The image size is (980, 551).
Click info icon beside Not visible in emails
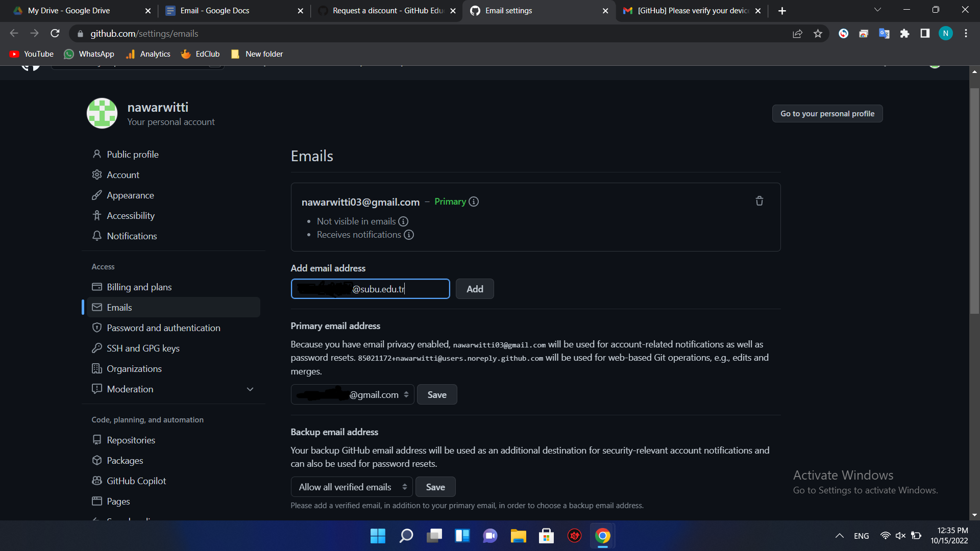pos(403,221)
